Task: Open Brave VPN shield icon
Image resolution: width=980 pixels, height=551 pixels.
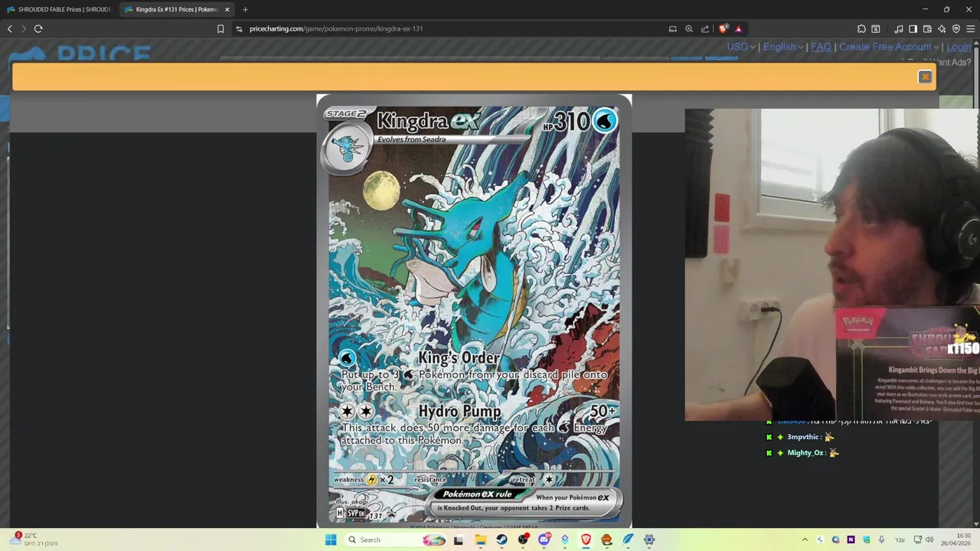Action: 956,29
